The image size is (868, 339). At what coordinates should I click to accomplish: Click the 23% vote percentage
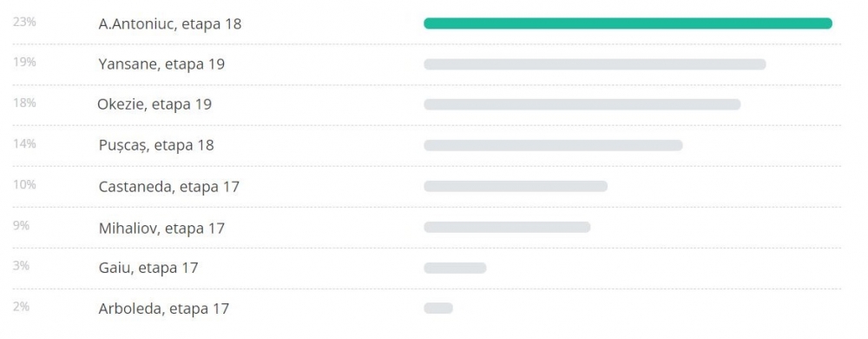click(24, 22)
